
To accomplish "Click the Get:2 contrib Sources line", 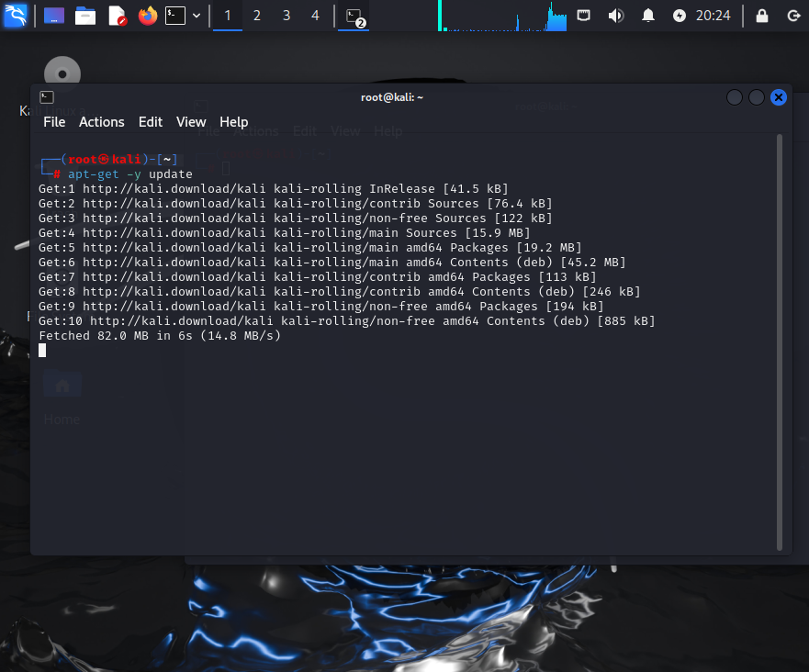I will [296, 204].
